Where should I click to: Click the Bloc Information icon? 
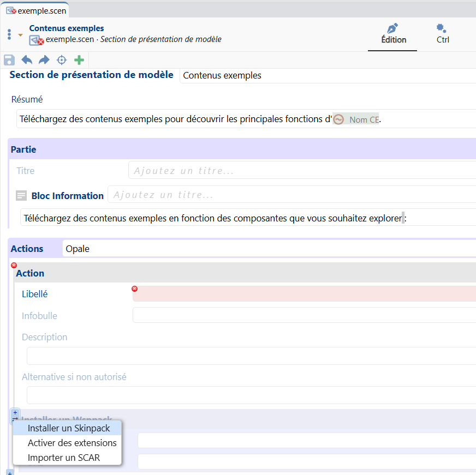[x=21, y=196]
